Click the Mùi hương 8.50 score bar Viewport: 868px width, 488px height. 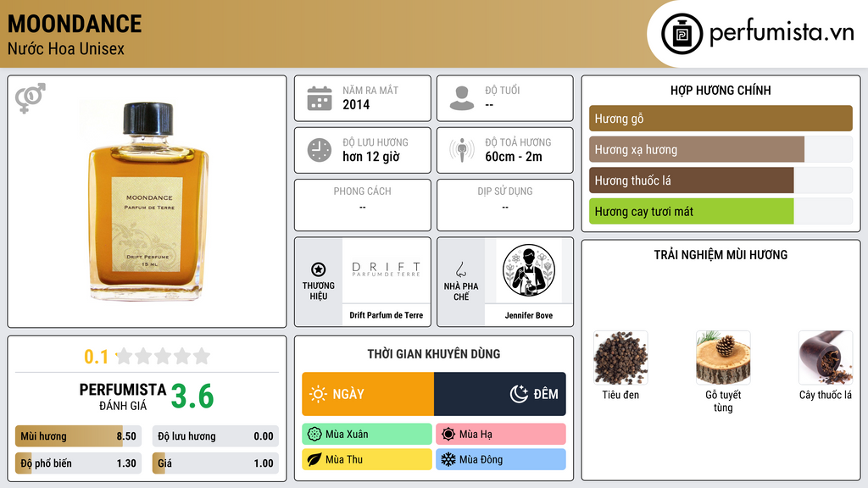point(78,436)
